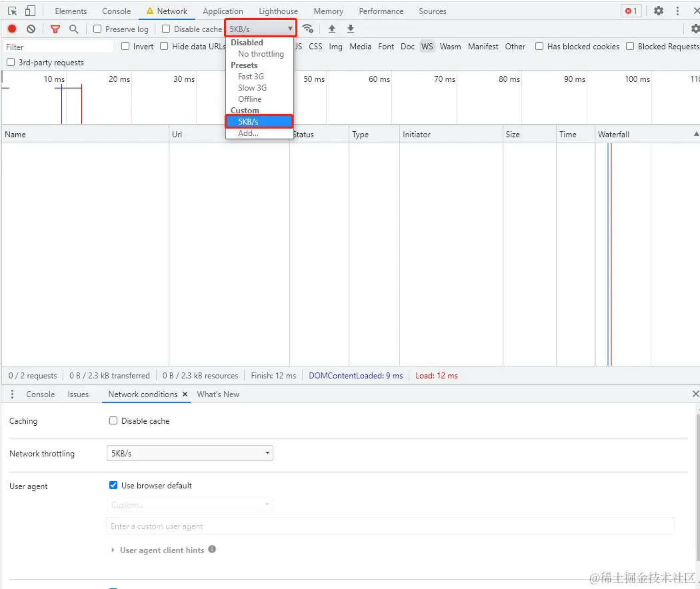Viewport: 700px width, 589px height.
Task: Filter by Font resource type
Action: click(386, 46)
